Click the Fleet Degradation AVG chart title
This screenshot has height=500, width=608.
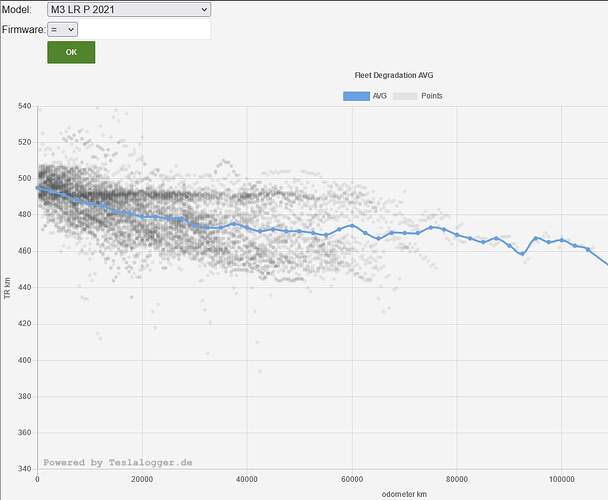[394, 75]
